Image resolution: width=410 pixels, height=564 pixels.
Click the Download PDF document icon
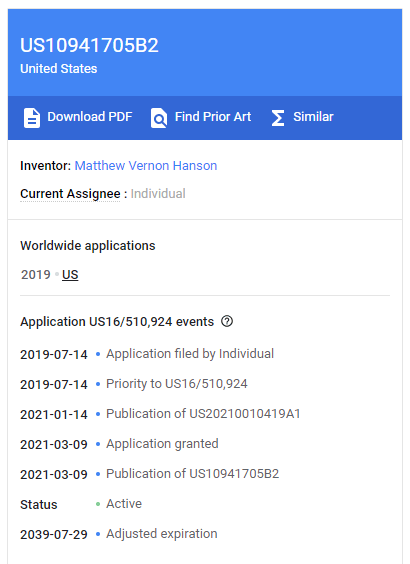coord(32,118)
